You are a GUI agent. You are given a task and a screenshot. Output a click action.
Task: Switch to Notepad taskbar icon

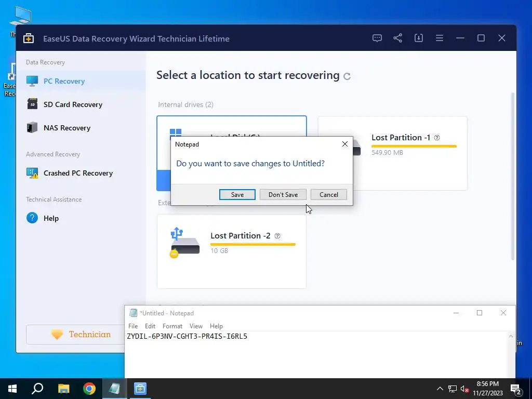click(114, 389)
